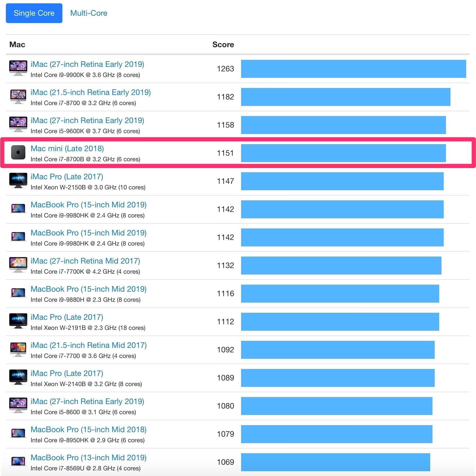Click the score value 1116
476x476 pixels.
click(x=225, y=294)
